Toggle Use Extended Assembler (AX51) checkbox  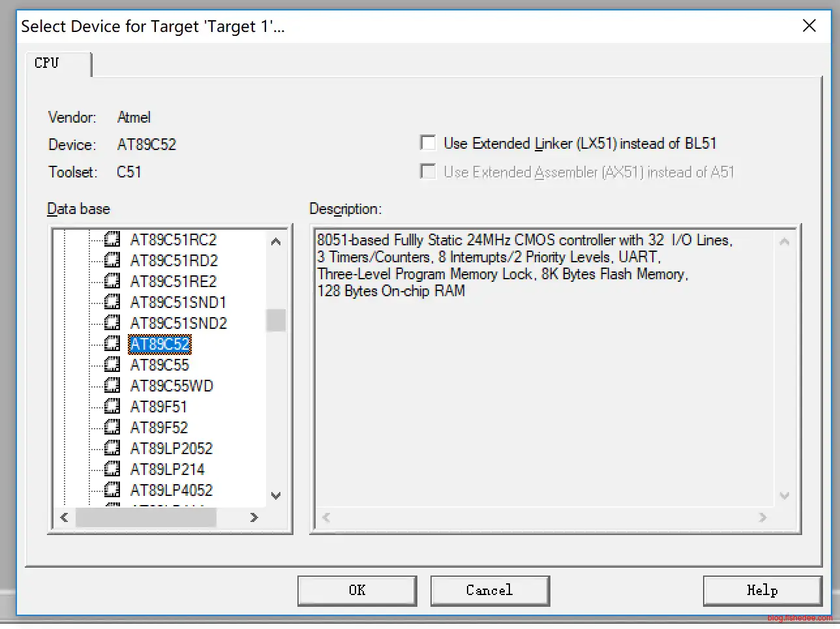428,172
